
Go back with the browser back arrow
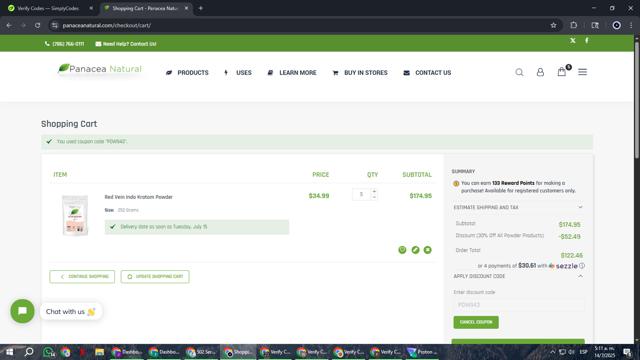tap(9, 25)
